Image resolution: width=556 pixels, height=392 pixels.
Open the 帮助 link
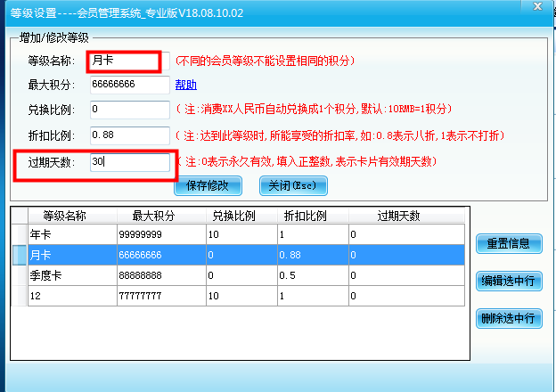point(185,85)
